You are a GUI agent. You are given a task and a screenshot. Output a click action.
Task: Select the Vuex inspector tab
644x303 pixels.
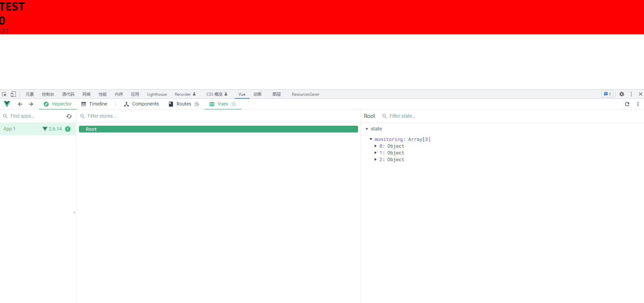[x=223, y=104]
